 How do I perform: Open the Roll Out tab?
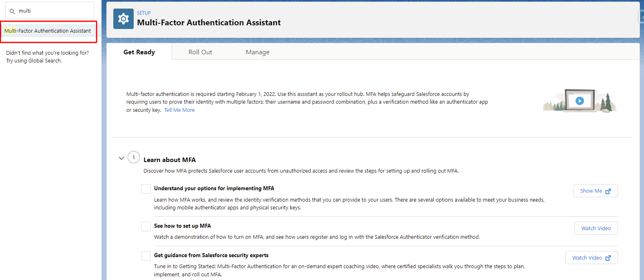pos(200,52)
